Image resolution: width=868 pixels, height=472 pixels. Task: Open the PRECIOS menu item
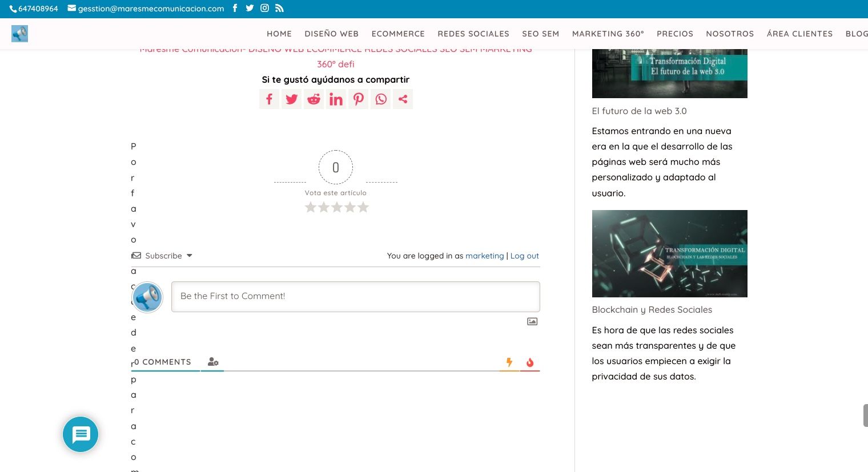pos(675,34)
